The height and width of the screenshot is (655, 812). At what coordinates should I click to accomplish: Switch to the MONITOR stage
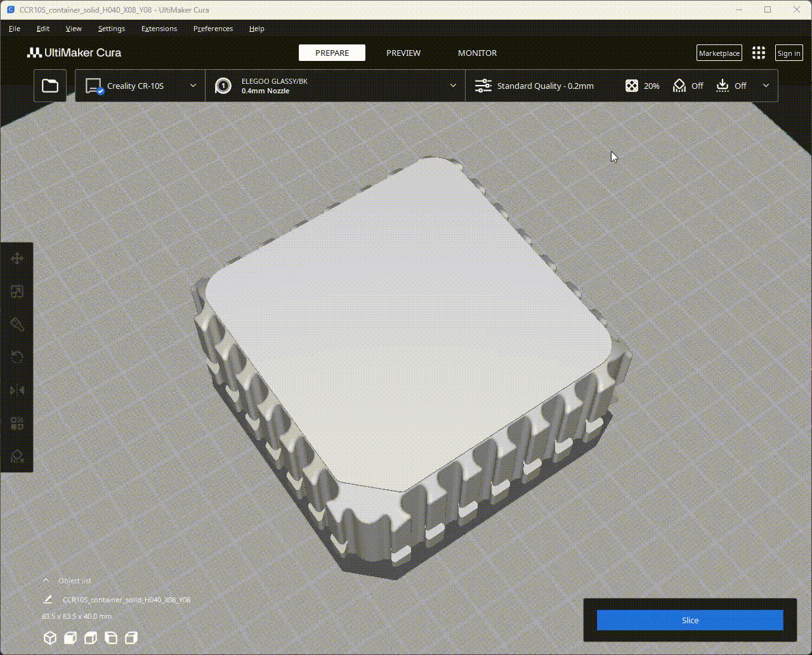[477, 53]
